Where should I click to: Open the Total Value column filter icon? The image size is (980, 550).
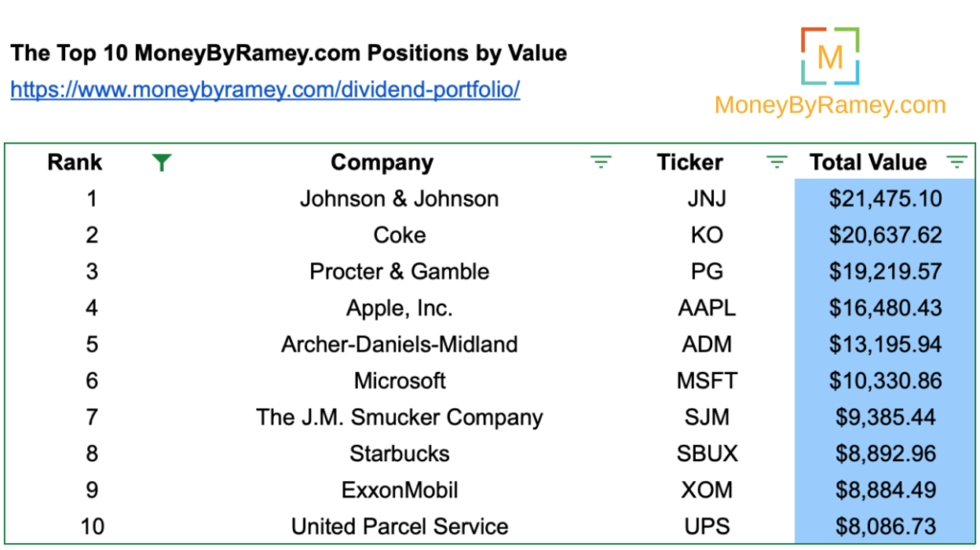[956, 163]
